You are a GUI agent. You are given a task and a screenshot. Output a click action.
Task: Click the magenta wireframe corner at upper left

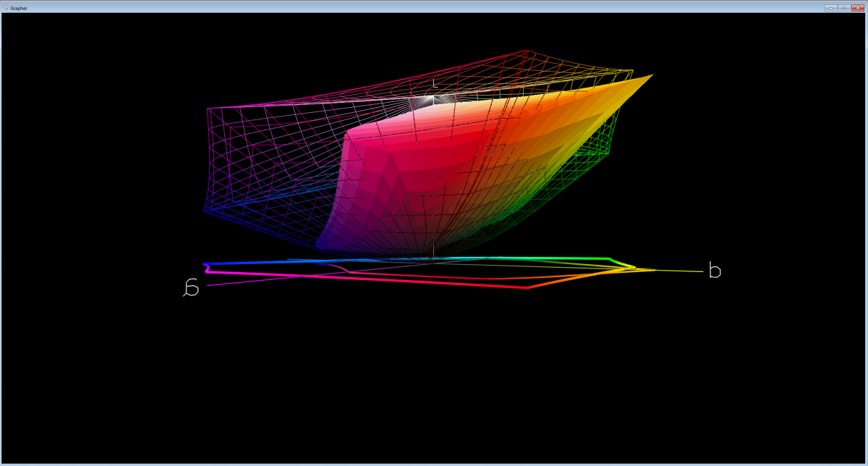click(x=208, y=109)
